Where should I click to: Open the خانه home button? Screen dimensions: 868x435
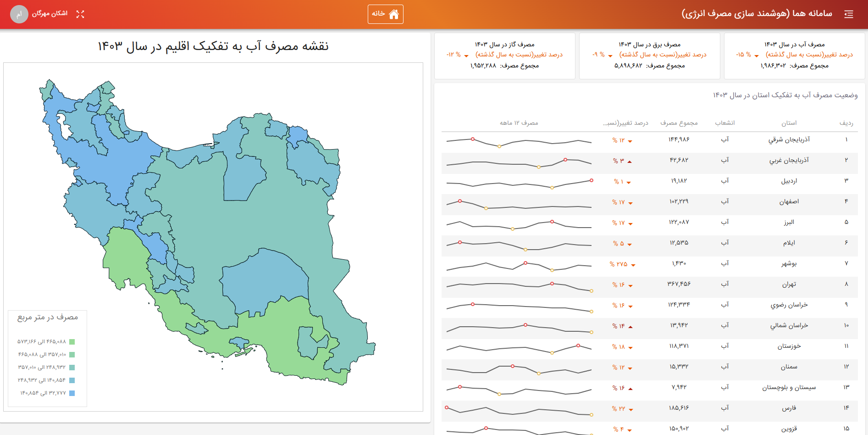tap(385, 14)
